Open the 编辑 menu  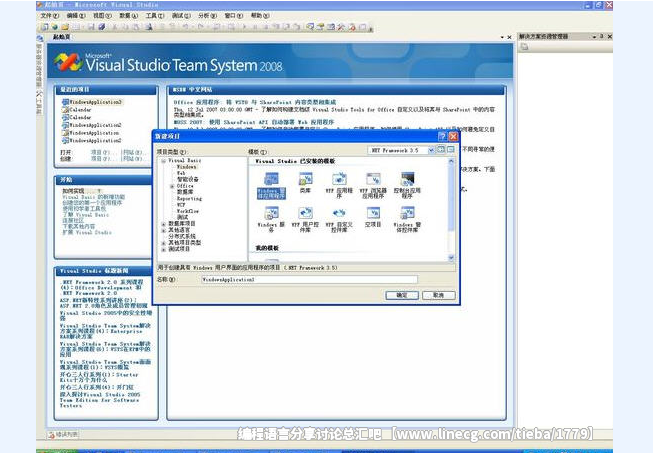click(76, 15)
